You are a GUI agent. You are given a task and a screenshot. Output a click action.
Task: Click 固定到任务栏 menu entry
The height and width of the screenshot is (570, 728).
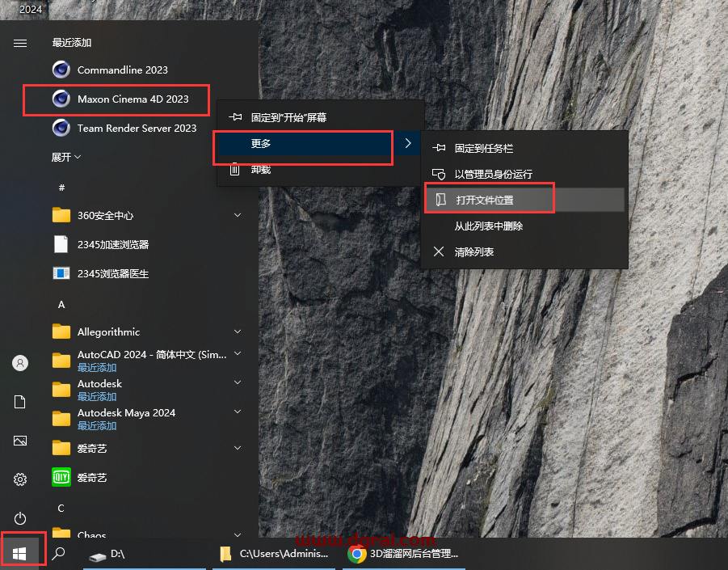click(x=483, y=149)
